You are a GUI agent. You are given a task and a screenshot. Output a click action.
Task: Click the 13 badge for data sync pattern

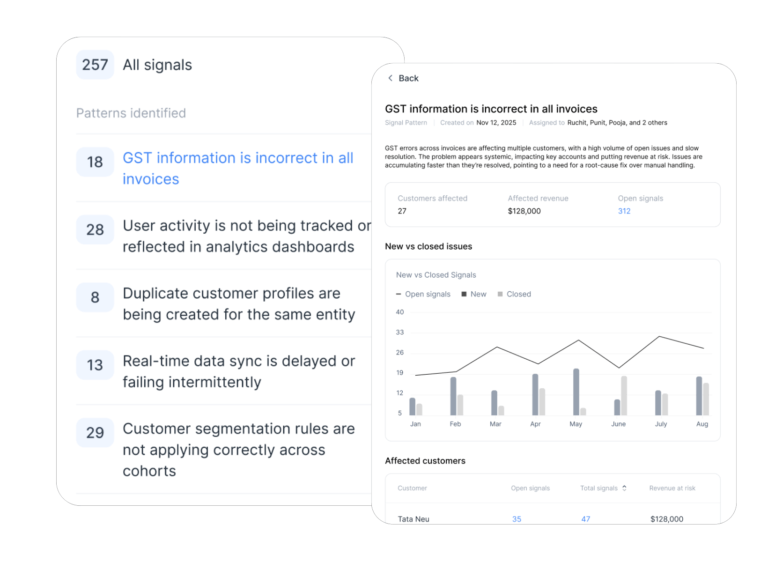[95, 365]
